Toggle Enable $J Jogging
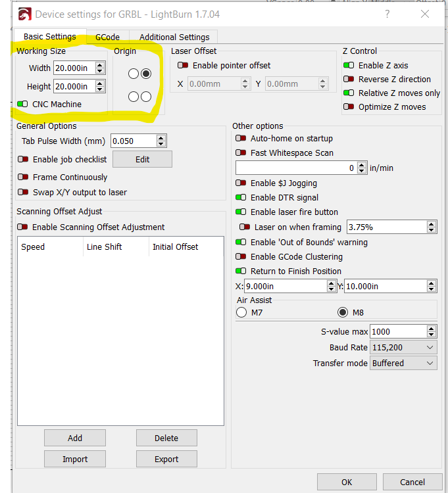 click(x=241, y=183)
